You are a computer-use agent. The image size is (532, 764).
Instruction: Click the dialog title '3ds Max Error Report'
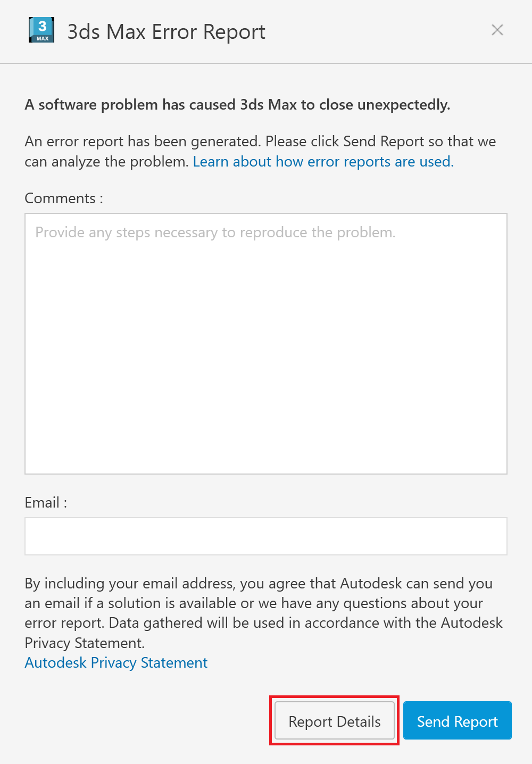166,31
